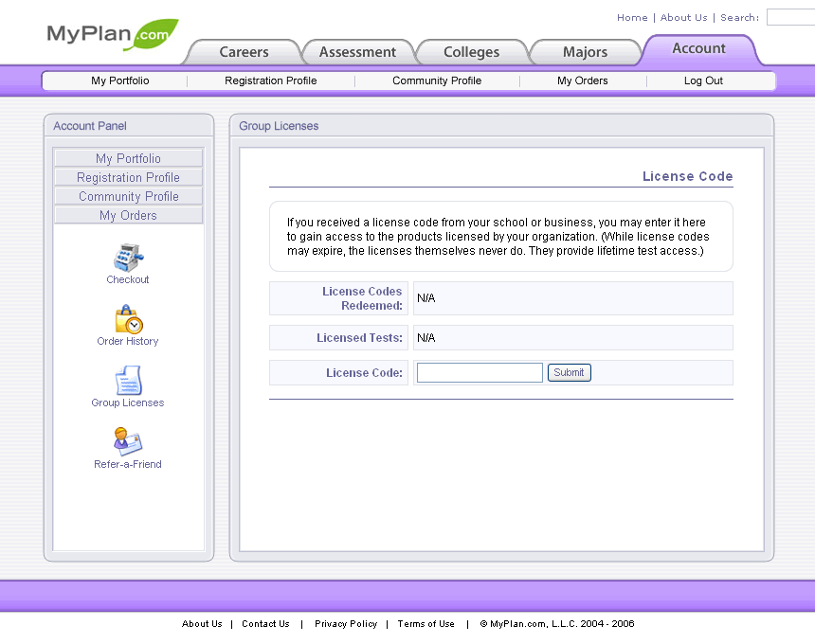Click the MyPlan.com logo
The width and height of the screenshot is (815, 644).
pyautogui.click(x=112, y=34)
